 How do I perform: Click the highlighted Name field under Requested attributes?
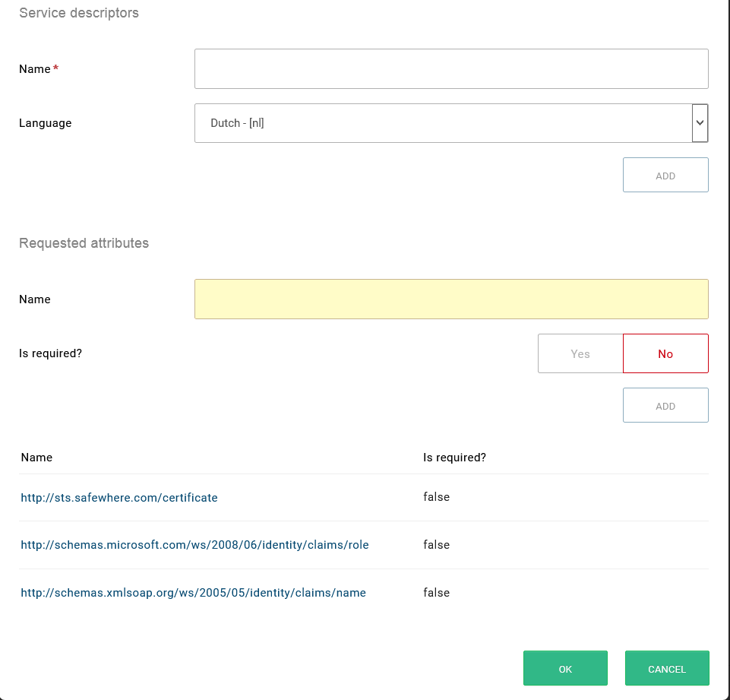pyautogui.click(x=451, y=299)
